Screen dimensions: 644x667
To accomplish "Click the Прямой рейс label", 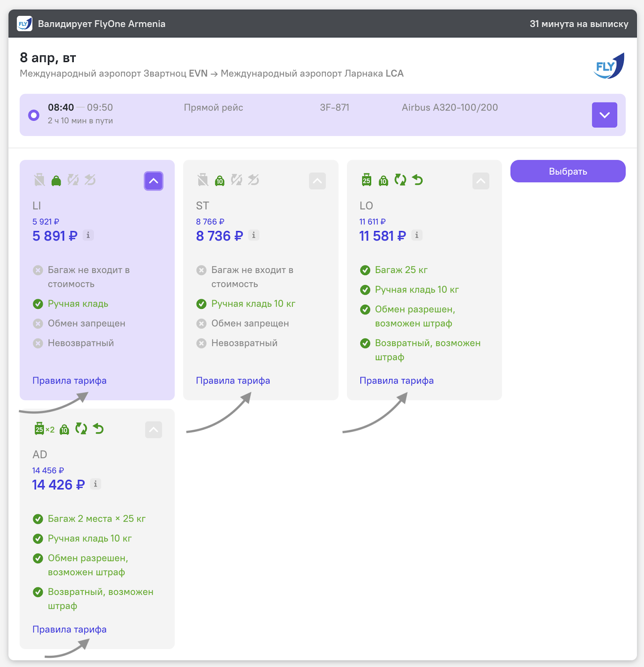I will point(214,108).
